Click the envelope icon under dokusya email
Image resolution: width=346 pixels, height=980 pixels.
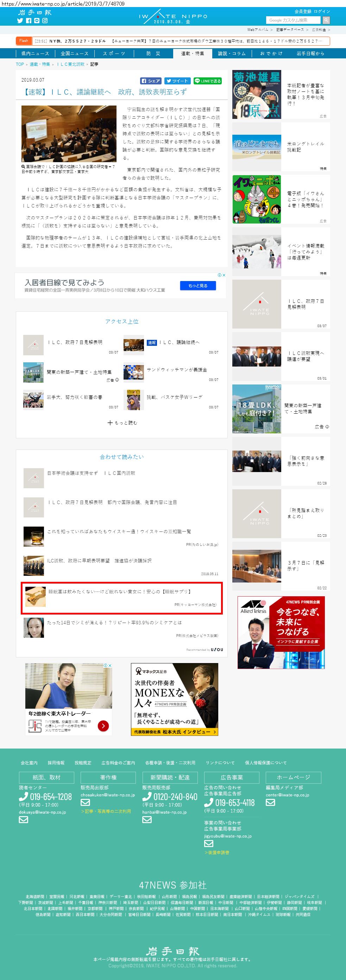(x=24, y=820)
